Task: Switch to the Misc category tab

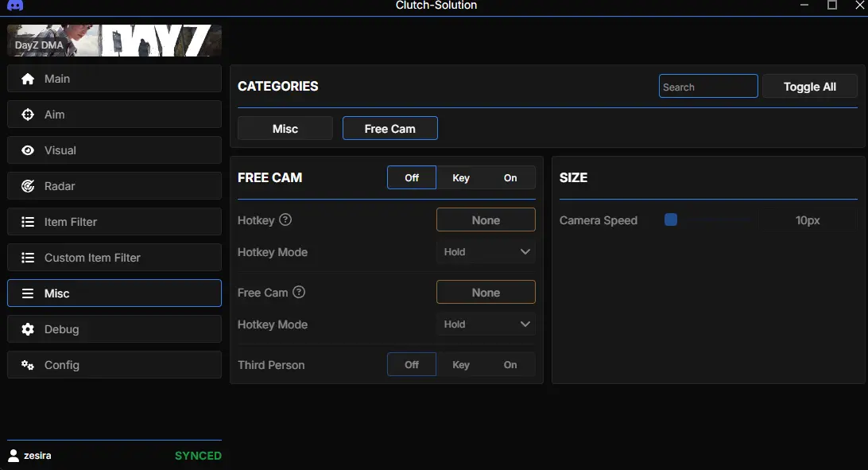Action: [285, 128]
